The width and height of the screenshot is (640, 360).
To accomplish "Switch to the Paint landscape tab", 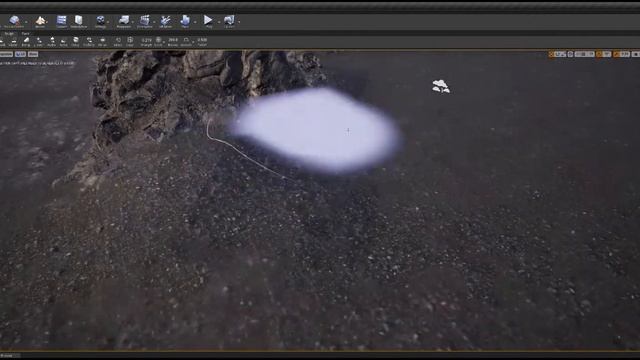I will point(25,33).
